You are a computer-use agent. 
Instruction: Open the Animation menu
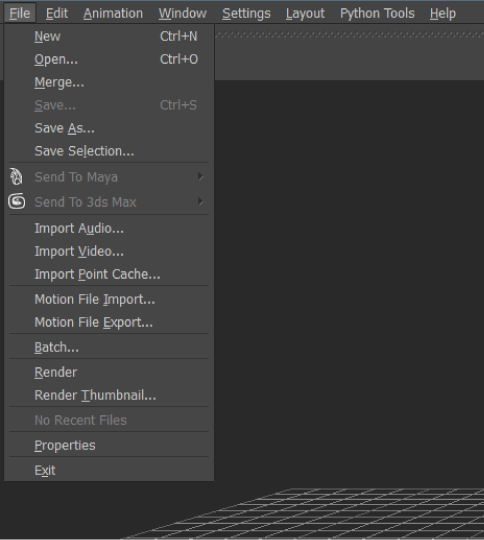pos(113,13)
